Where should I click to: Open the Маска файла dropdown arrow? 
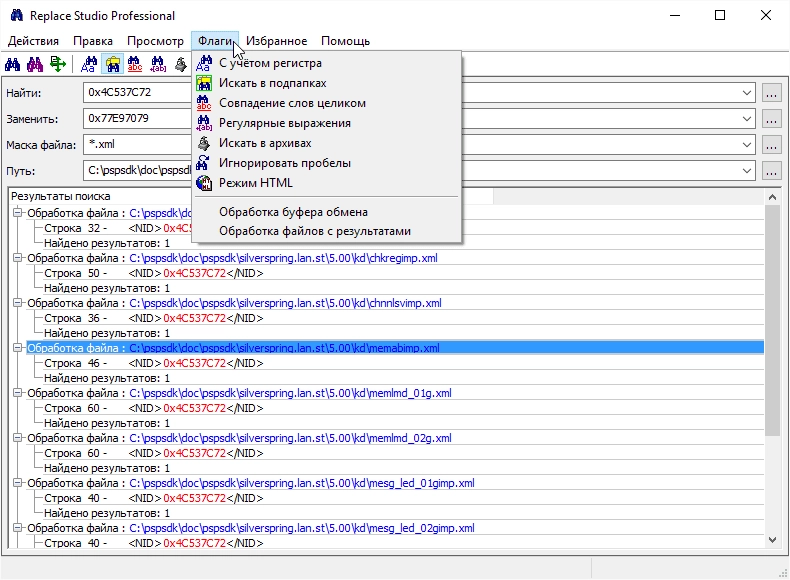click(747, 145)
